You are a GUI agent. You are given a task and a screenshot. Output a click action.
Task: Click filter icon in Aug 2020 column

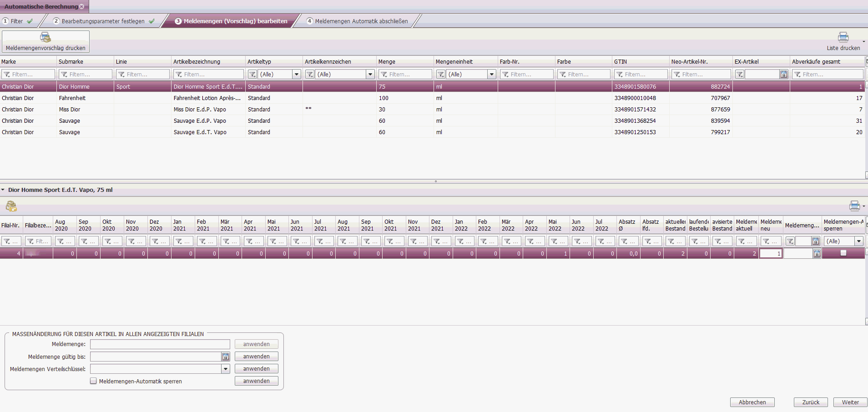tap(61, 241)
